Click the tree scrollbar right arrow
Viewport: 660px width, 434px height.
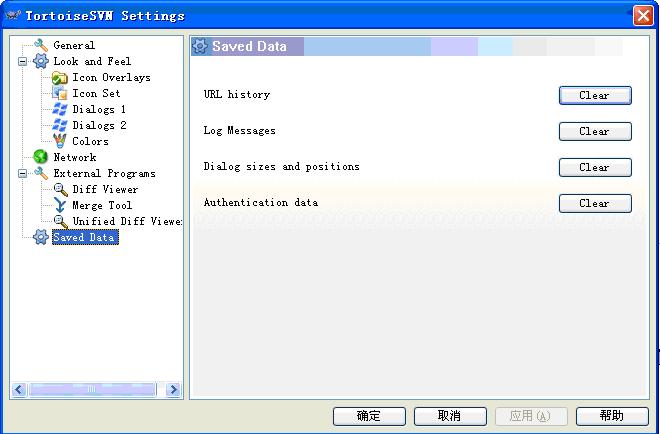tap(173, 389)
